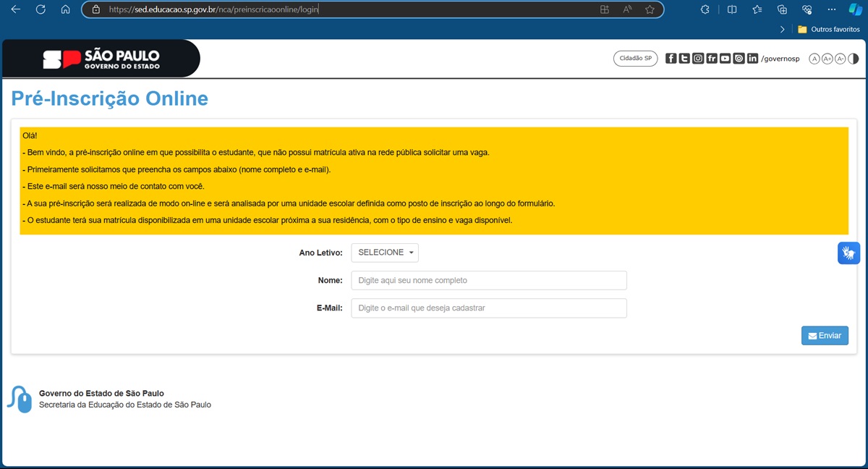Reset font size with A button
The image size is (868, 469).
814,59
